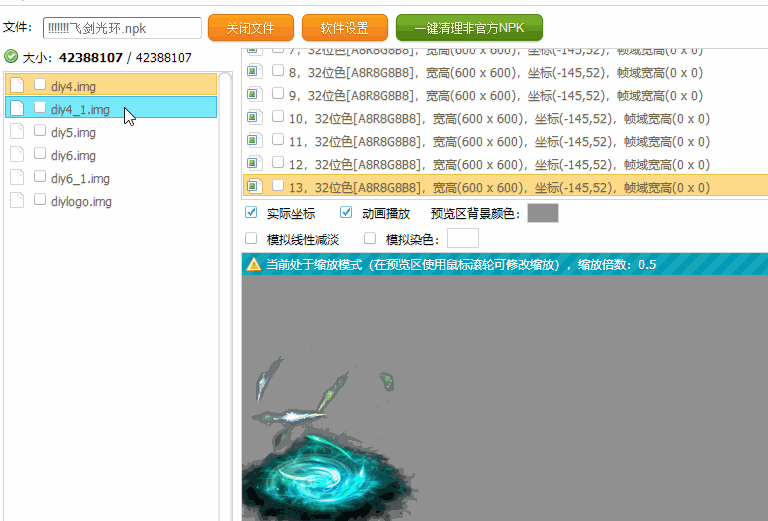
Task: Click the file icon beside diy5.img
Action: point(16,132)
